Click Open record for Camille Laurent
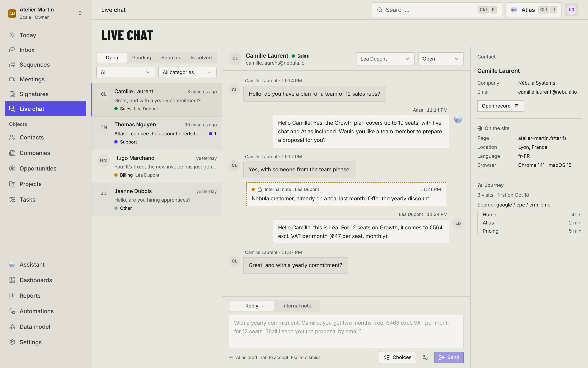This screenshot has height=368, width=588. [501, 106]
